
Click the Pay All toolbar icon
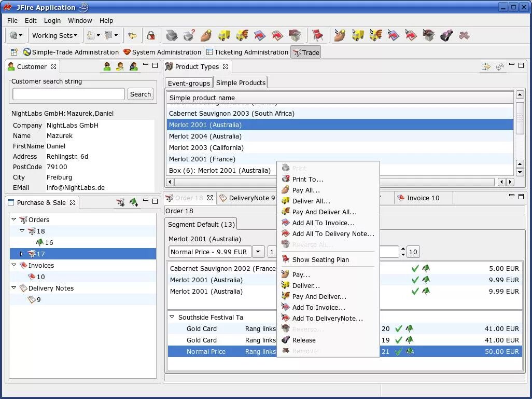pos(206,35)
